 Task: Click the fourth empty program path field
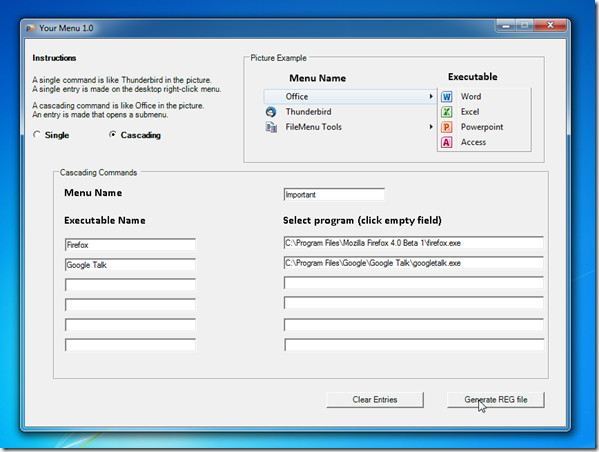pyautogui.click(x=413, y=303)
